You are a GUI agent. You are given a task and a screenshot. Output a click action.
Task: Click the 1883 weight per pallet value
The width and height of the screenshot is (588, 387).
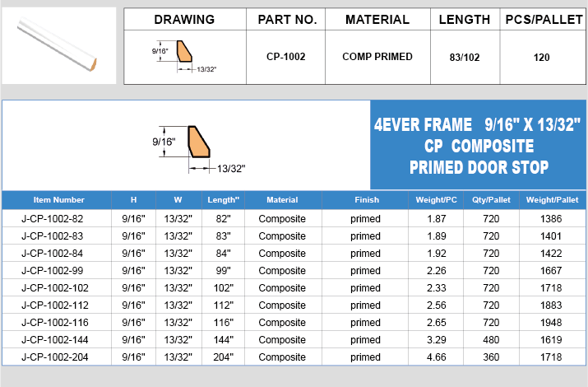click(551, 305)
